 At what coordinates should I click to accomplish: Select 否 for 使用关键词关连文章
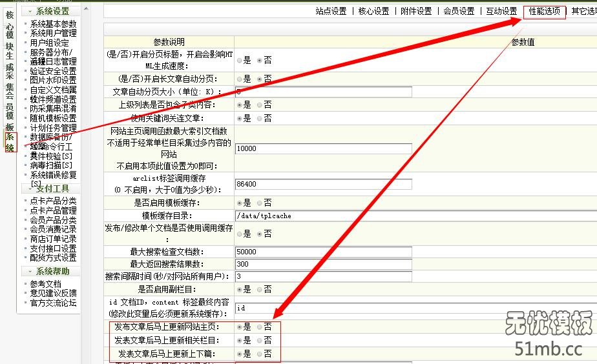click(260, 119)
